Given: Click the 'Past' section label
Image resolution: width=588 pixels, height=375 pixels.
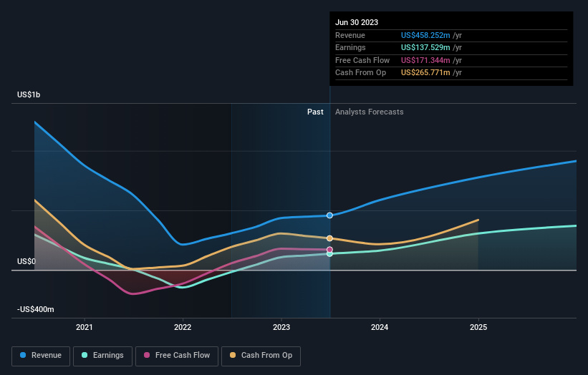Looking at the screenshot, I should [315, 112].
